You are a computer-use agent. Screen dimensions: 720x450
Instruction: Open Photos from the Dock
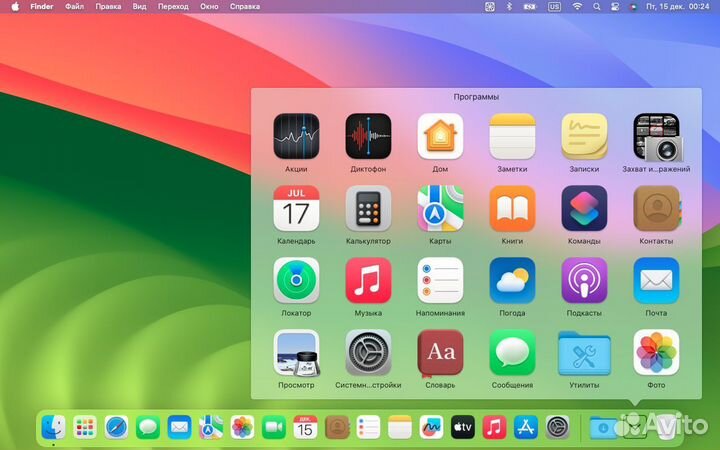point(242,427)
